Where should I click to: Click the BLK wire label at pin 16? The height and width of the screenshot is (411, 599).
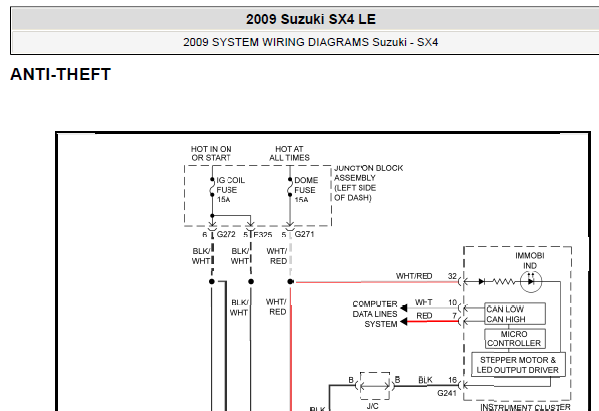(x=425, y=380)
